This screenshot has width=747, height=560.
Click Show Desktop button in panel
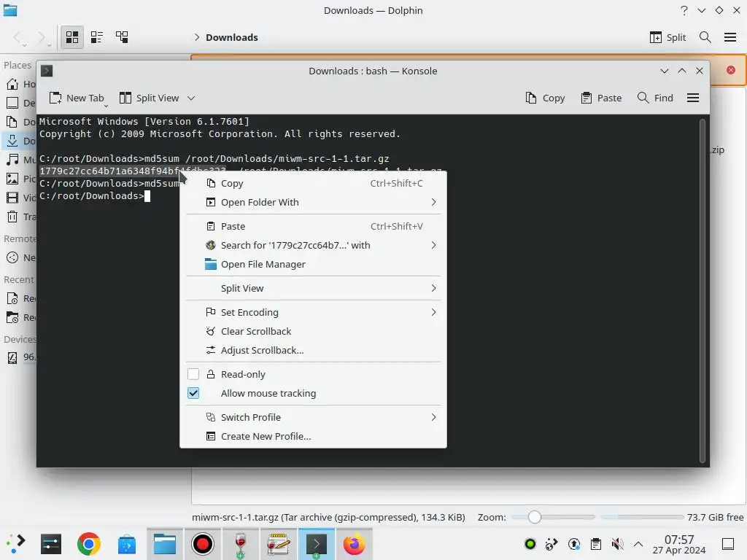point(728,544)
